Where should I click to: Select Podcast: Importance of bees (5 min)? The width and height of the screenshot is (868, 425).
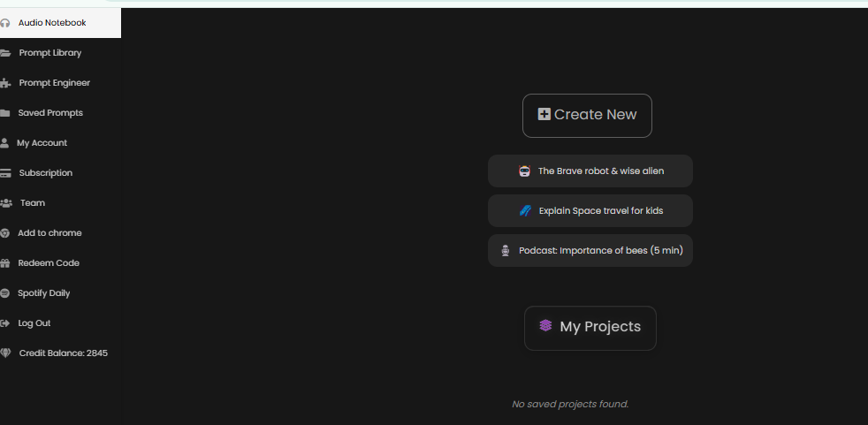pos(590,251)
